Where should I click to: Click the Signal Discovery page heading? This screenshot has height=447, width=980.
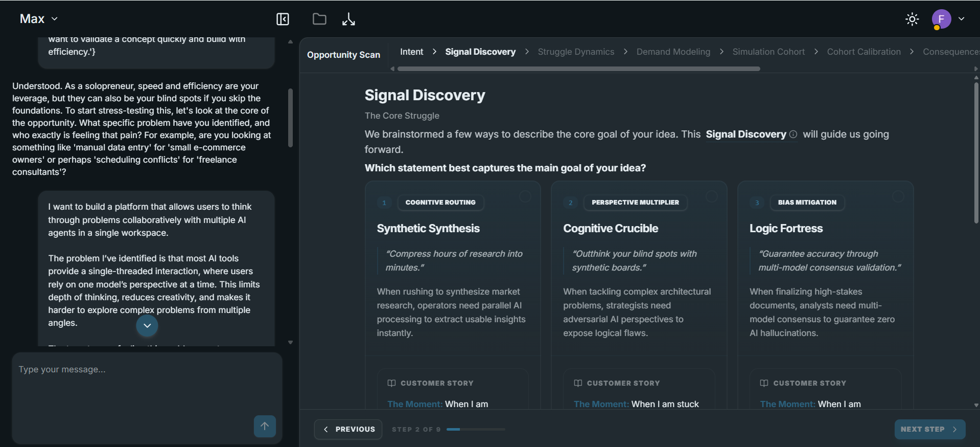pyautogui.click(x=425, y=95)
